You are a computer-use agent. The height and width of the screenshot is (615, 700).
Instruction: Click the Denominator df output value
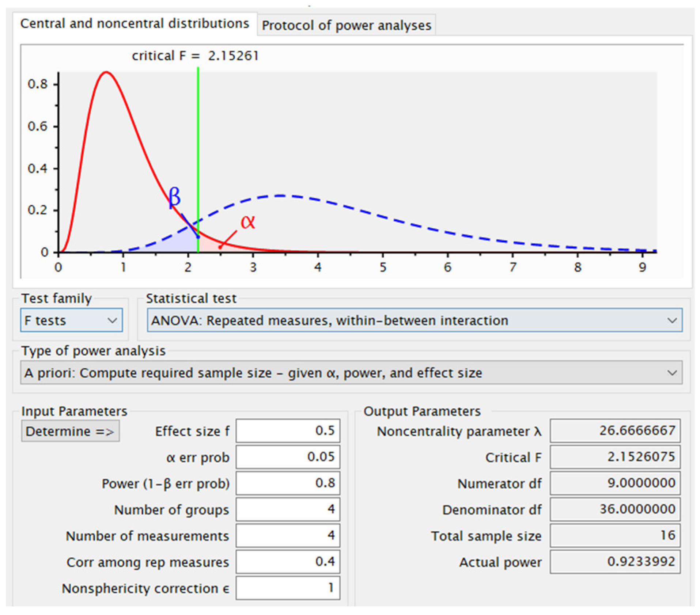(x=615, y=509)
